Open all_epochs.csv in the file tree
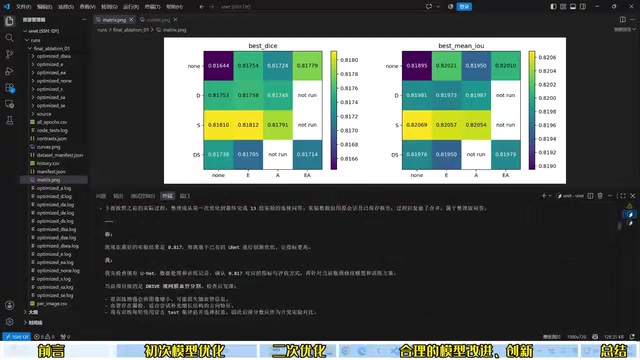 [49, 122]
